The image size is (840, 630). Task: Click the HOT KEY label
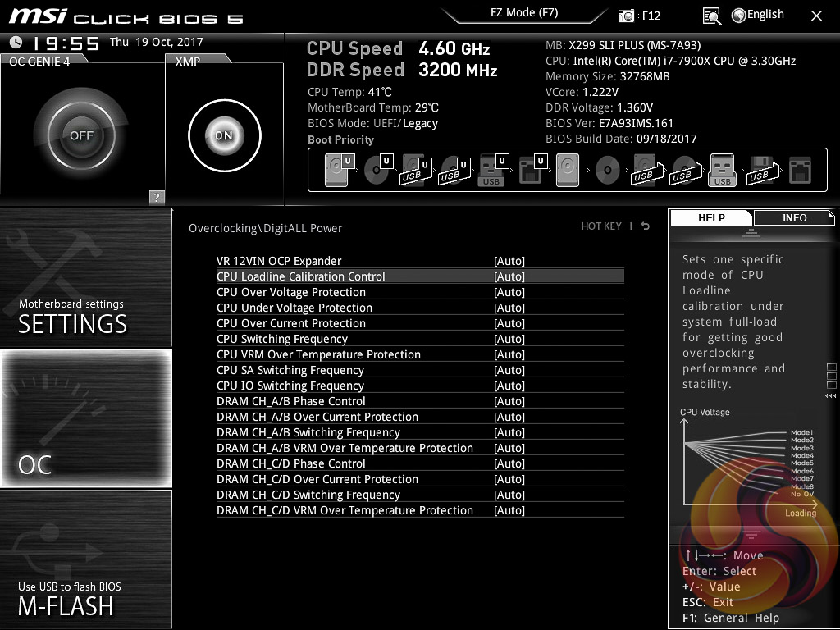click(601, 226)
